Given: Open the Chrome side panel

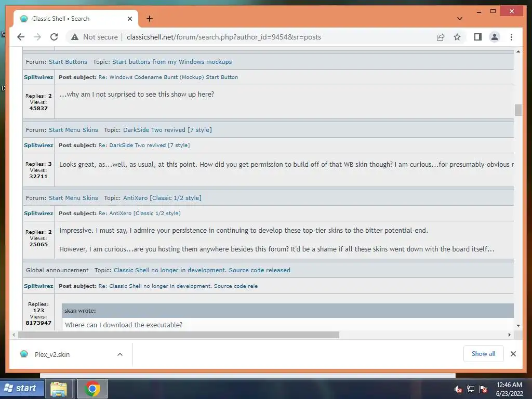Looking at the screenshot, I should 478,37.
